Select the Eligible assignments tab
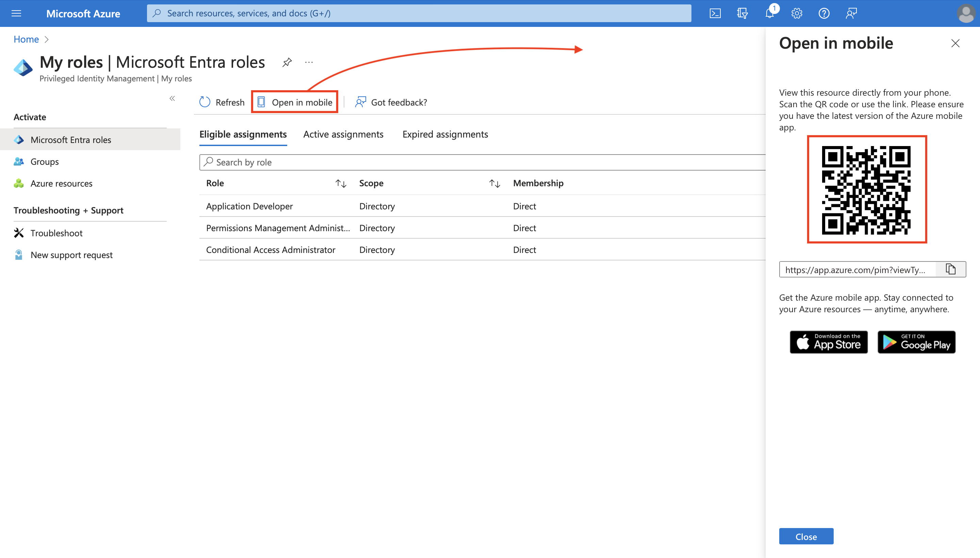The width and height of the screenshot is (980, 558). click(243, 134)
